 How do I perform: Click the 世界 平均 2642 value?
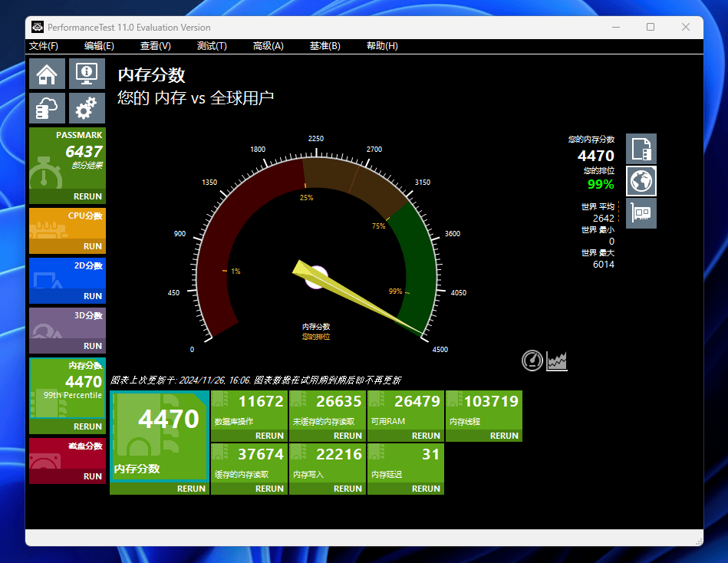point(604,218)
